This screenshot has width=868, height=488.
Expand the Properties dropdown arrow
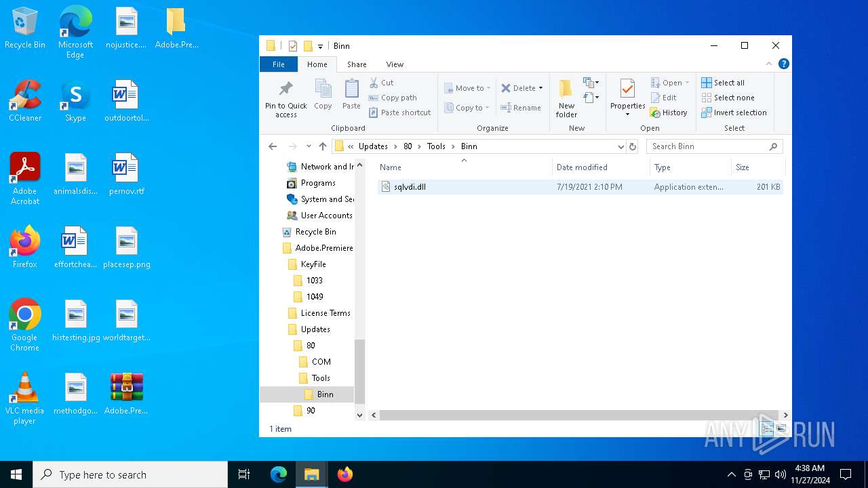point(627,115)
